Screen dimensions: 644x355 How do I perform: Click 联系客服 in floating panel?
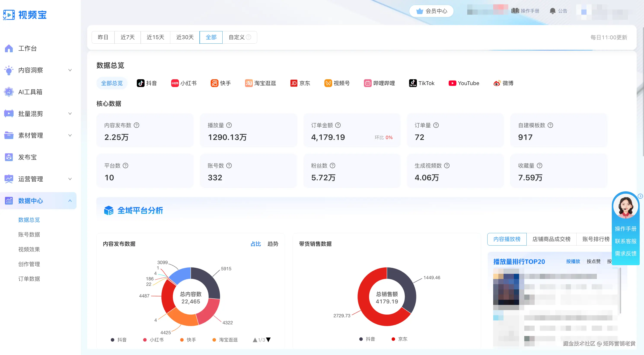click(x=625, y=241)
